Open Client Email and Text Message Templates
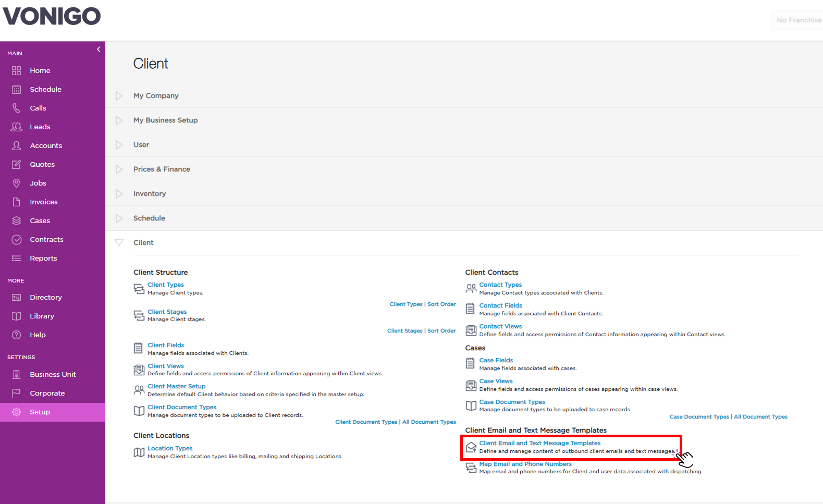 (540, 443)
